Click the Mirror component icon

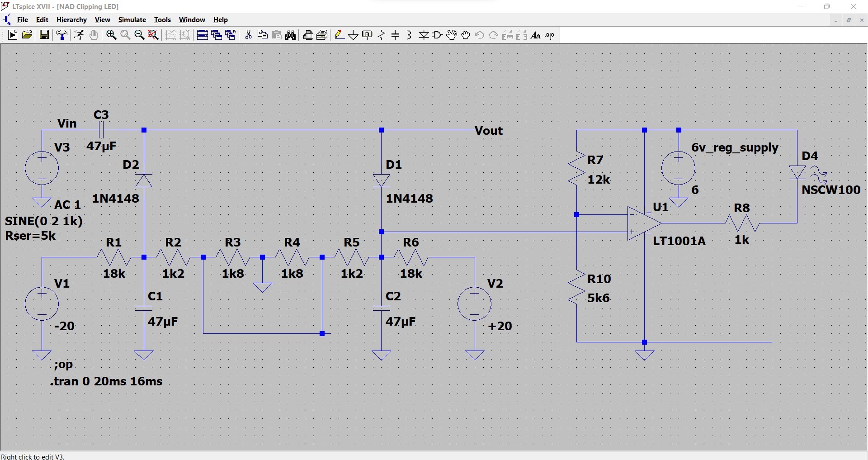click(522, 35)
